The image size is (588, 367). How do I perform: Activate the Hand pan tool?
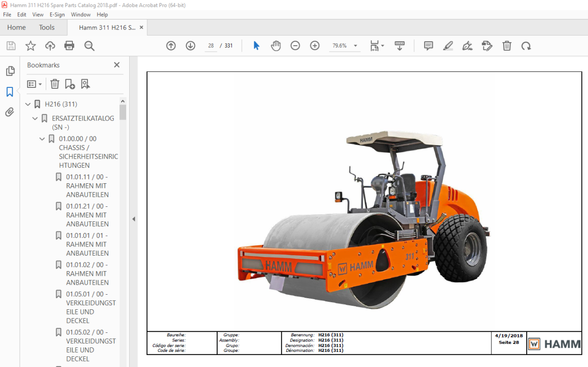275,46
